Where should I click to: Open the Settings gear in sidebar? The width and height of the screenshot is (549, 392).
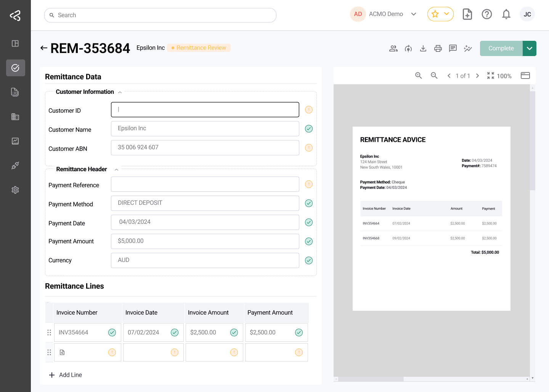(15, 190)
